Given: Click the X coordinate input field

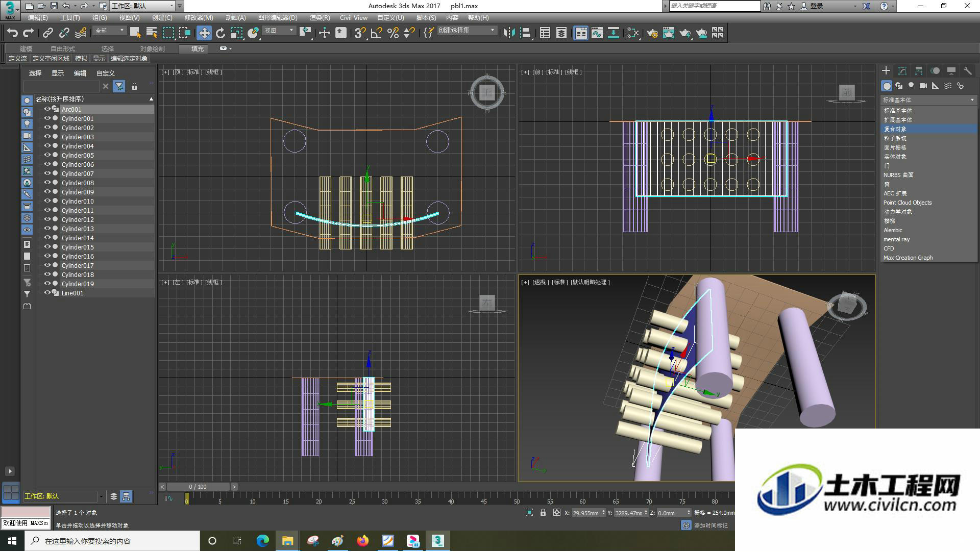Looking at the screenshot, I should point(585,513).
